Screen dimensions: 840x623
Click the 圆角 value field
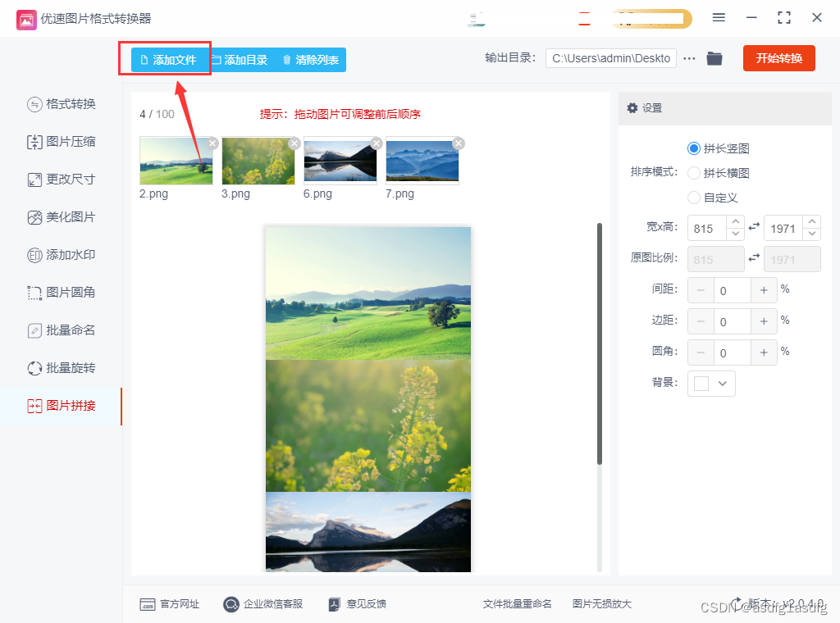(x=733, y=352)
